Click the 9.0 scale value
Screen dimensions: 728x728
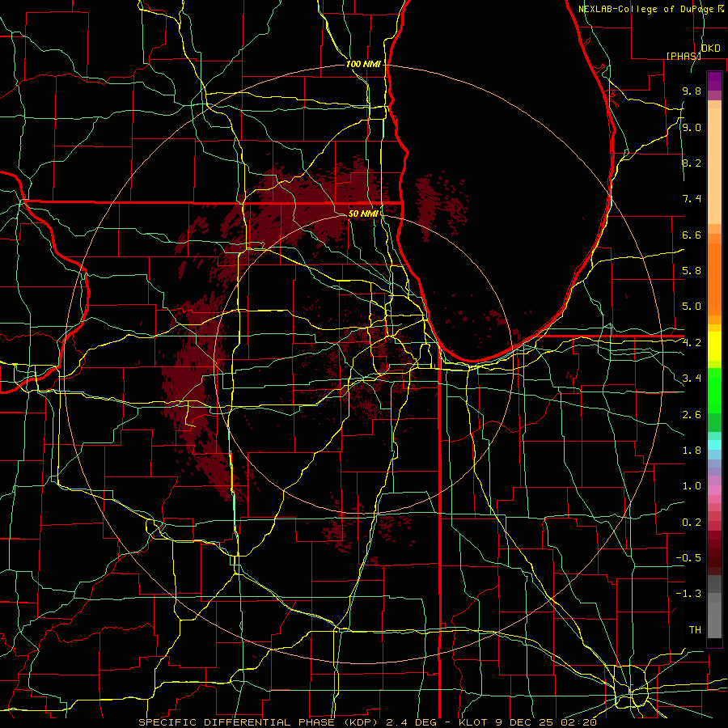[692, 127]
